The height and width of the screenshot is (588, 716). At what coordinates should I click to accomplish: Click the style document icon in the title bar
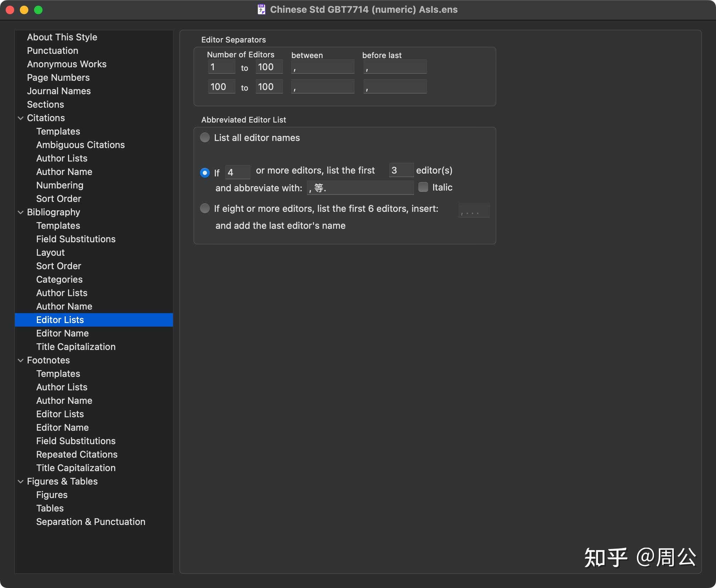point(262,10)
